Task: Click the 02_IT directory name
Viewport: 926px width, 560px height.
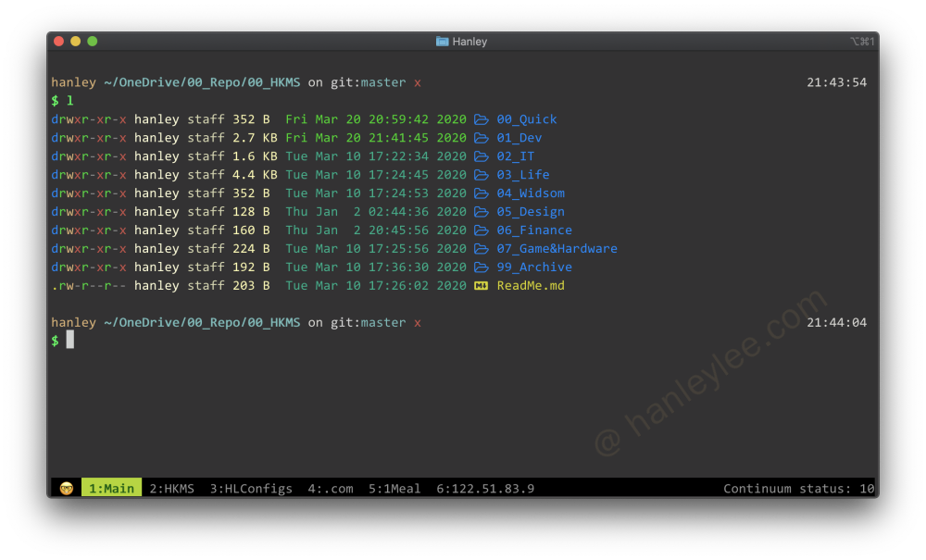Action: pyautogui.click(x=516, y=156)
